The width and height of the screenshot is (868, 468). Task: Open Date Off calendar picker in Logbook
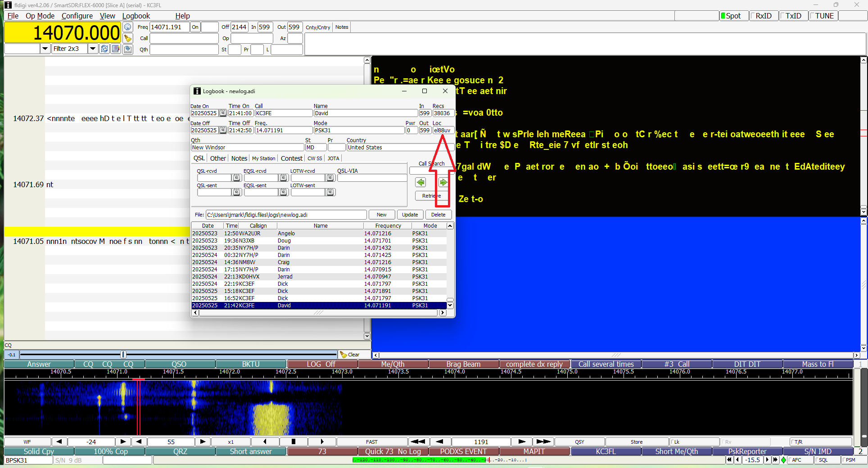(223, 130)
